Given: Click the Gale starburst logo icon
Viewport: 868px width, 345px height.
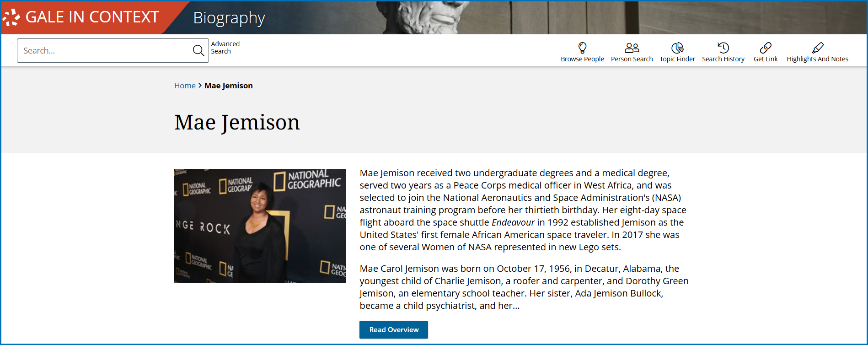Looking at the screenshot, I should pos(11,17).
